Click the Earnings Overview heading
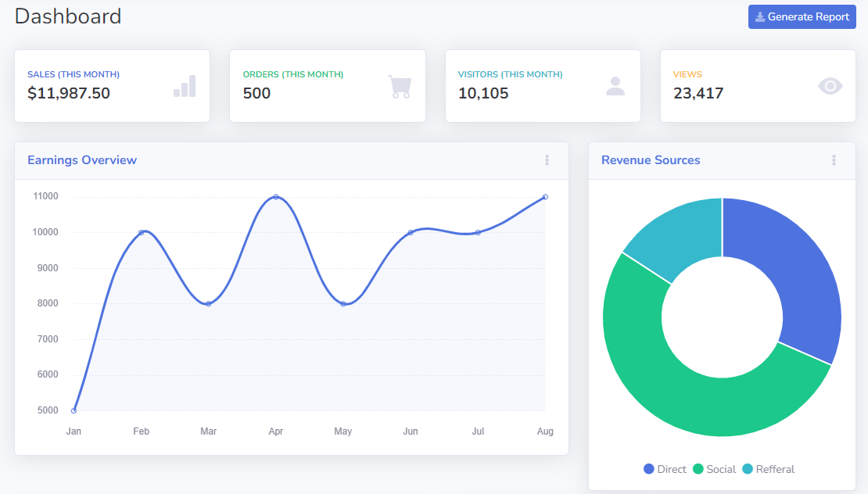Screen dimensions: 868x494 (x=82, y=160)
